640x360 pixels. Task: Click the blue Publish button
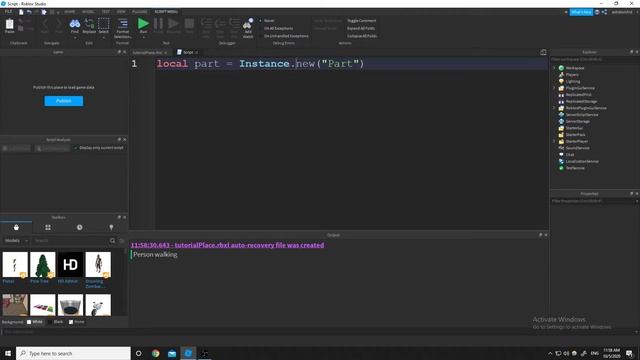[64, 101]
